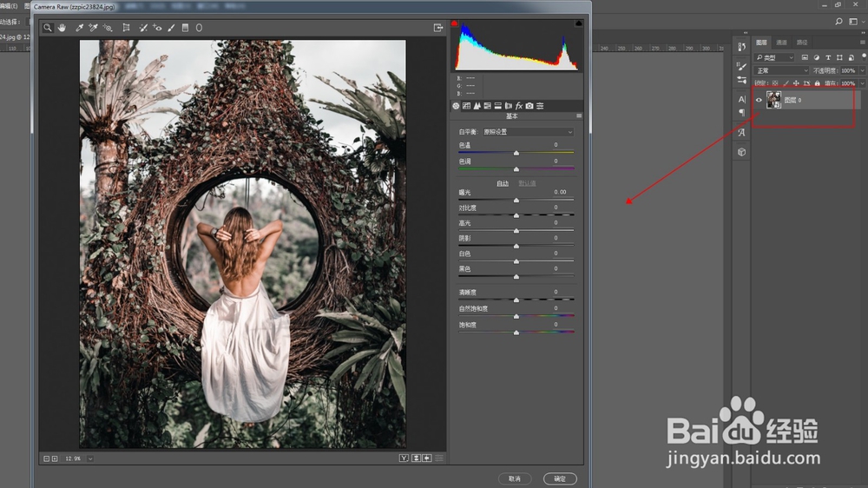Switch to the Paths tab
868x488 pixels.
pos(801,42)
